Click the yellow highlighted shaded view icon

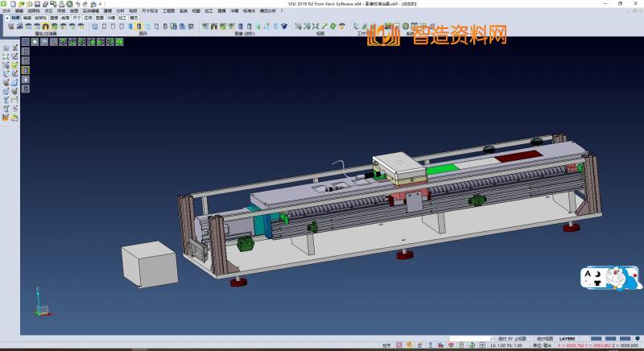[x=138, y=27]
